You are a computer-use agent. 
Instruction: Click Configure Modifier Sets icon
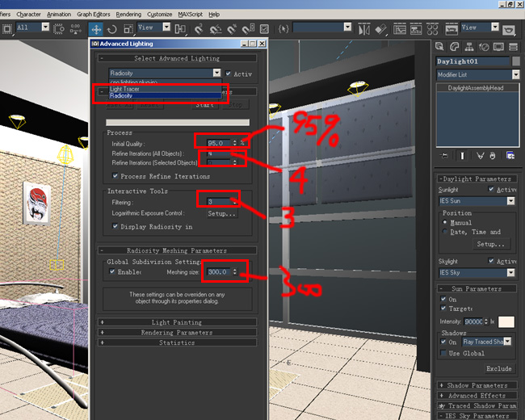(510, 156)
